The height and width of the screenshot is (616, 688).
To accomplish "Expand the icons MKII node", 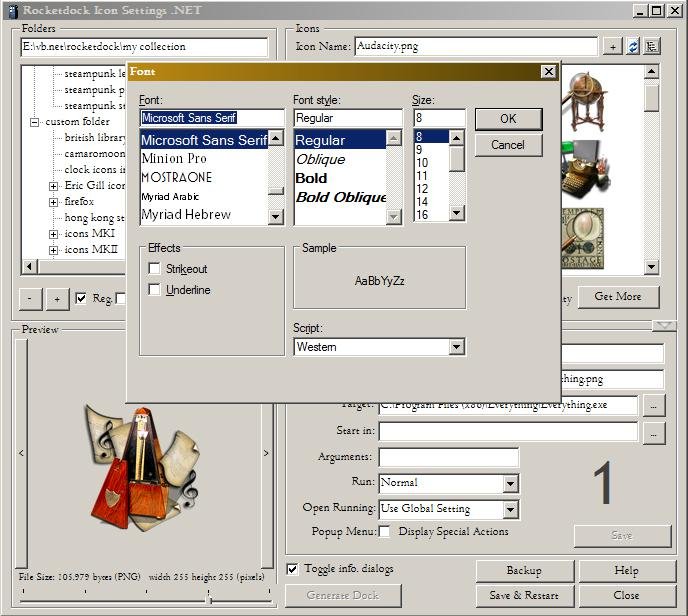I will point(53,251).
